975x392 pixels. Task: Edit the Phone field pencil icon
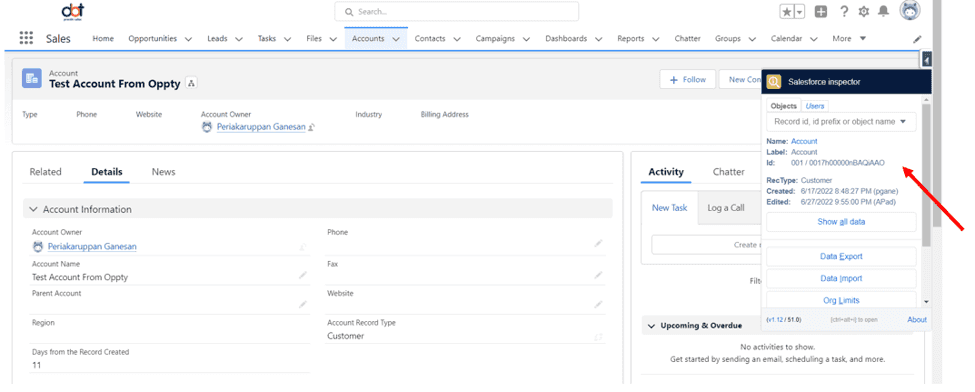click(598, 244)
